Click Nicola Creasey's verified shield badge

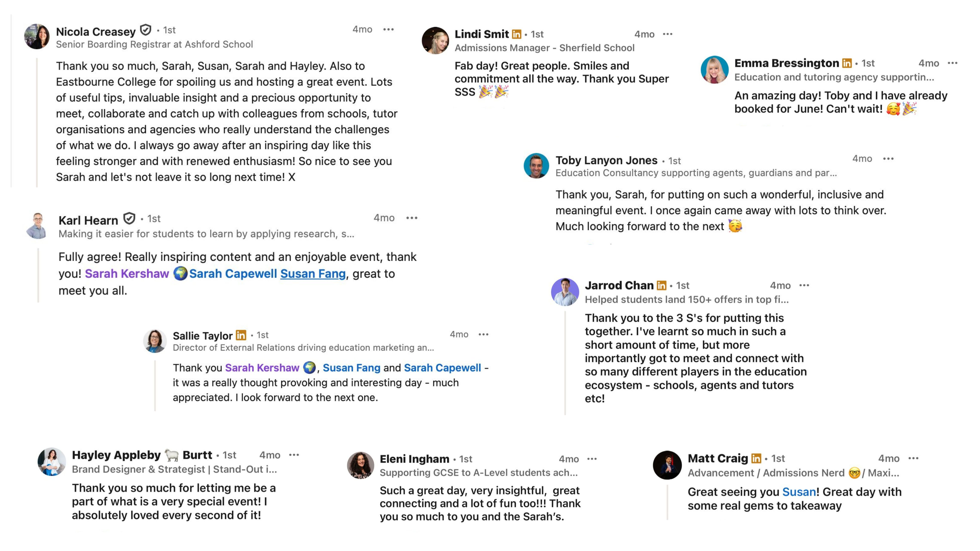145,30
